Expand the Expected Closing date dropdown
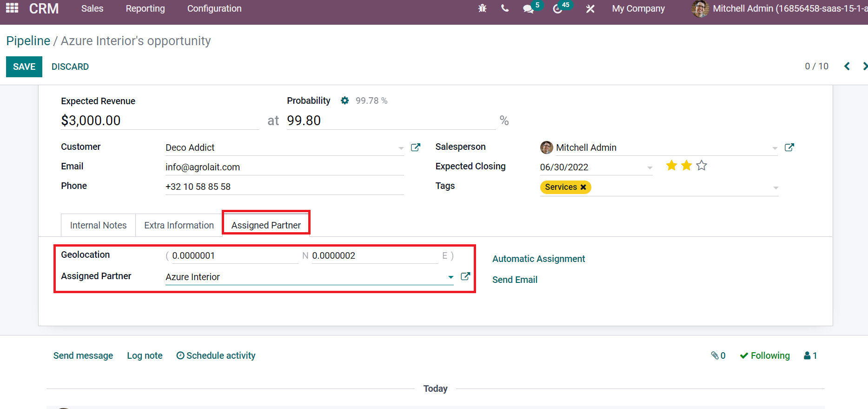This screenshot has width=868, height=409. (649, 168)
